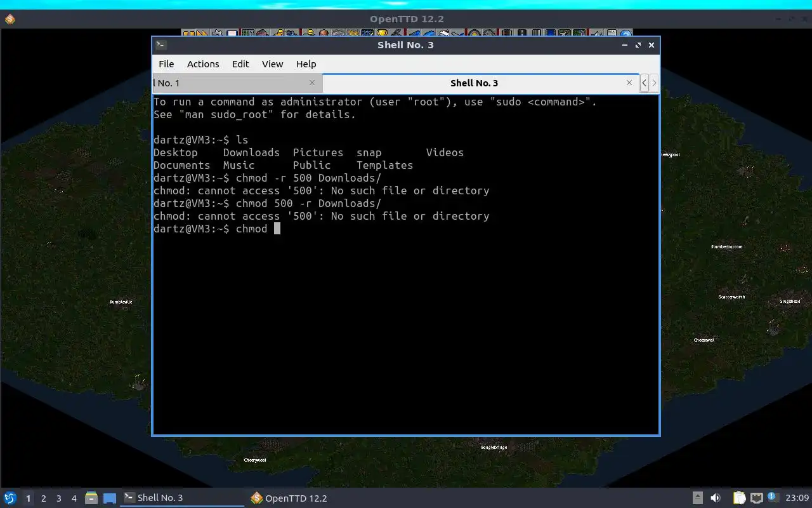Viewport: 812px width, 508px height.
Task: Click the 'chmod 500 -r Downloads/' command line
Action: [x=267, y=203]
